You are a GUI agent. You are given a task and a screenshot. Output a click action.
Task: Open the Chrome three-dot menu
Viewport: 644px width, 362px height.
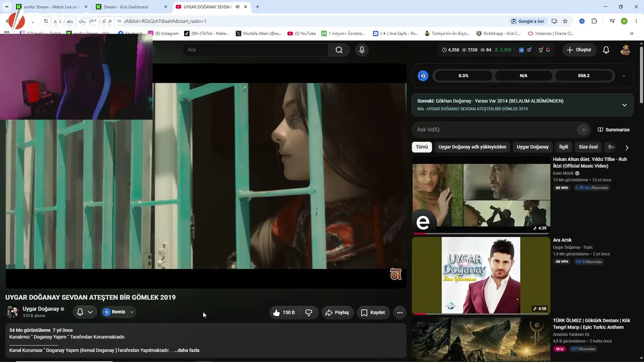636,21
